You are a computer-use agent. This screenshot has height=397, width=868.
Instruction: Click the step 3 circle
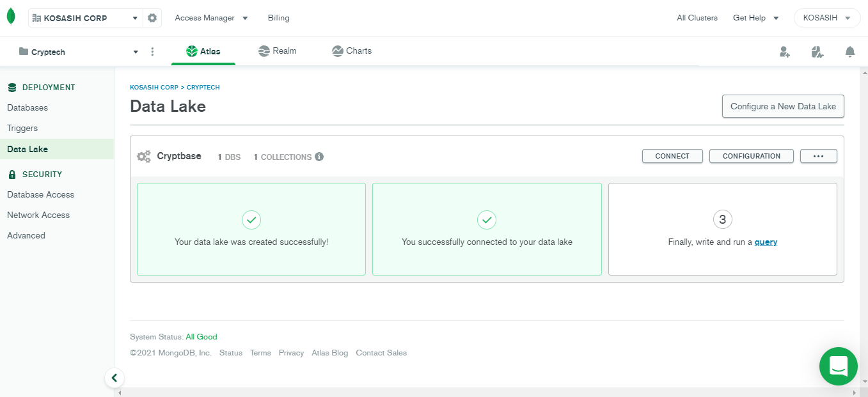[x=723, y=220]
